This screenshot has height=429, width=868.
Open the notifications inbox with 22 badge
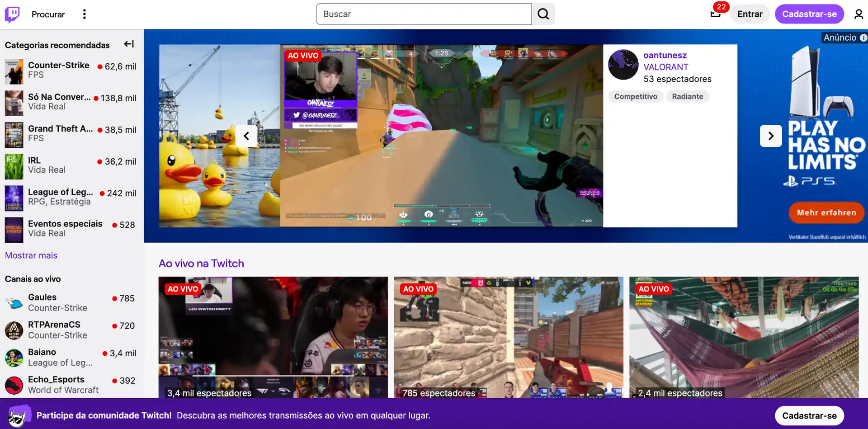click(715, 14)
